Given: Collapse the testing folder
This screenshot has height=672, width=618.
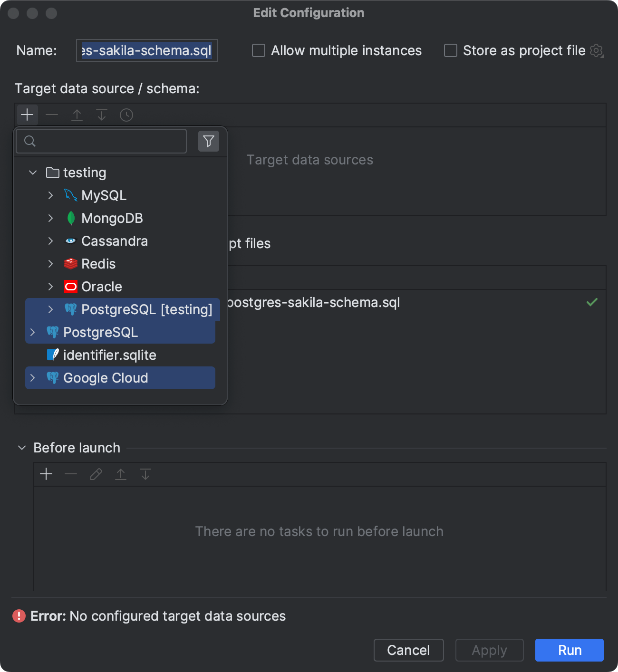Looking at the screenshot, I should tap(32, 173).
